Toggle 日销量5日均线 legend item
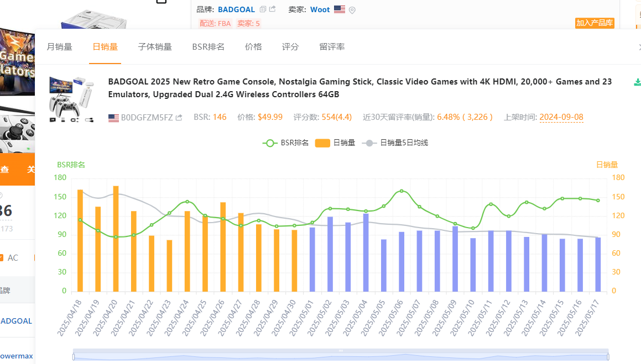The width and height of the screenshot is (641, 364). click(395, 143)
